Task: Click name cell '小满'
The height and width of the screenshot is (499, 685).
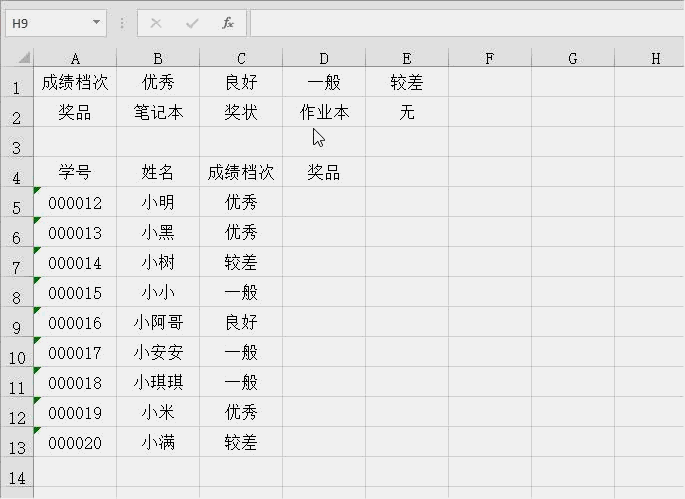Action: coord(158,443)
